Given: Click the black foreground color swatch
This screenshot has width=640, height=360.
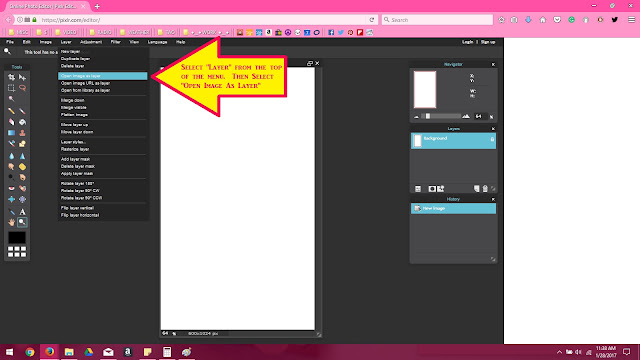Looking at the screenshot, I should click(x=17, y=238).
